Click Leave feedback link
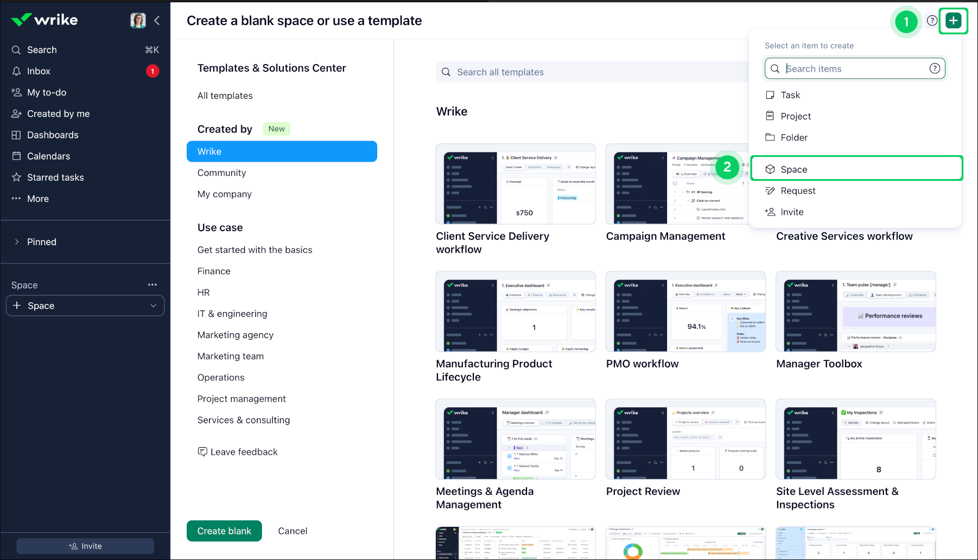 (x=238, y=452)
